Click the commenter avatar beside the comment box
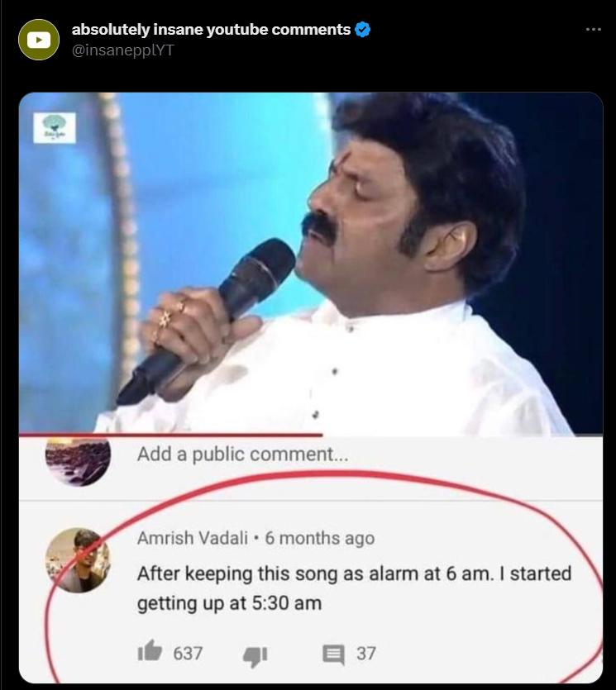 [78, 461]
